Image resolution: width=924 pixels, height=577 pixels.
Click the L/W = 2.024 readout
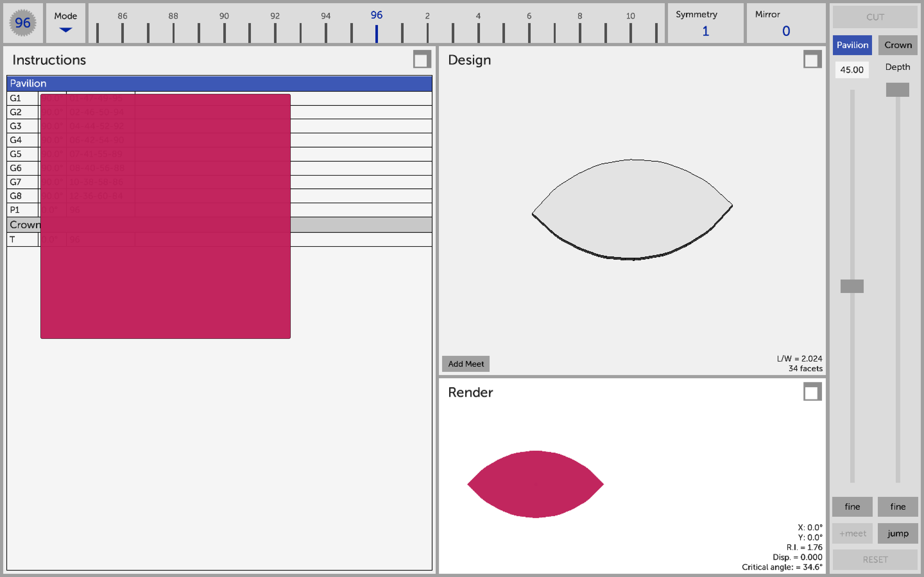799,359
